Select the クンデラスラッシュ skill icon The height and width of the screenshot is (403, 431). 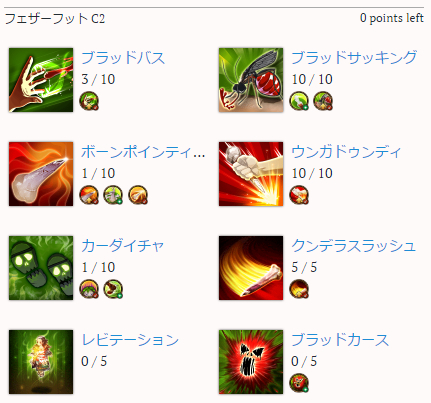251,268
